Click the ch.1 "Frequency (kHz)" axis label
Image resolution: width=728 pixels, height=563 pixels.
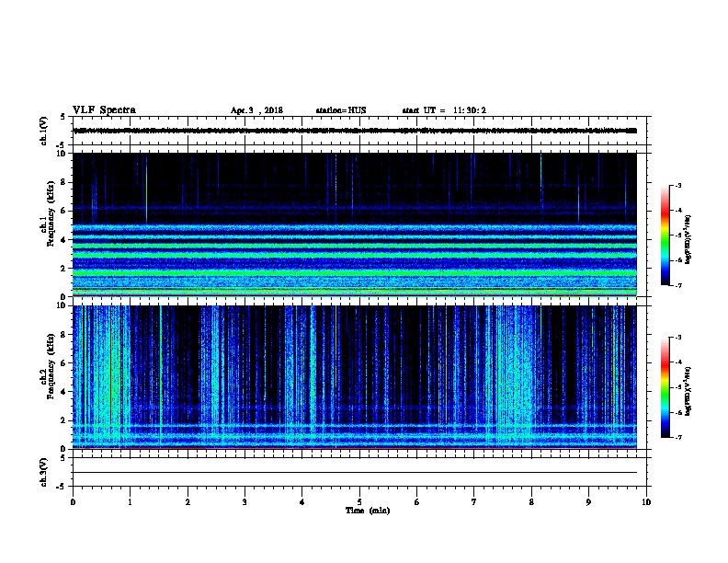pyautogui.click(x=51, y=214)
